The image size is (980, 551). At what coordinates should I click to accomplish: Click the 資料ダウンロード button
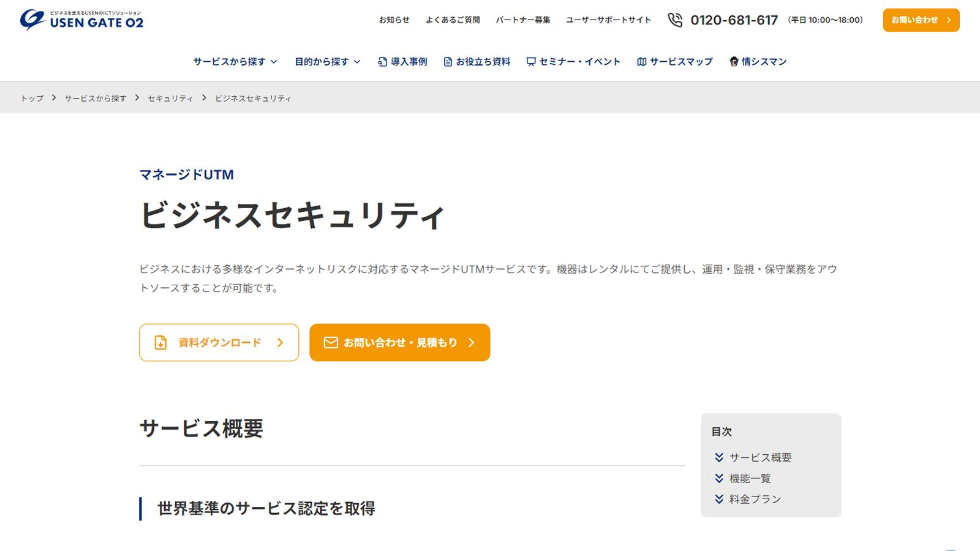coord(219,343)
